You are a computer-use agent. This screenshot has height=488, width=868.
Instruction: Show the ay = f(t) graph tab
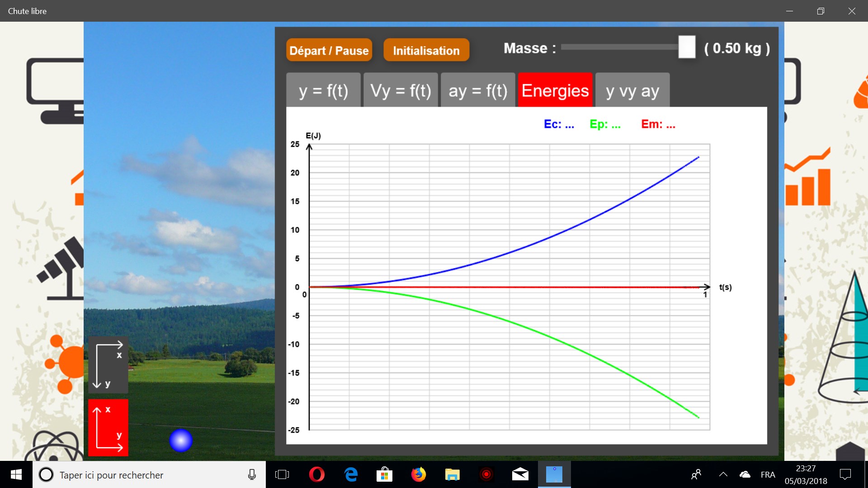(x=478, y=90)
